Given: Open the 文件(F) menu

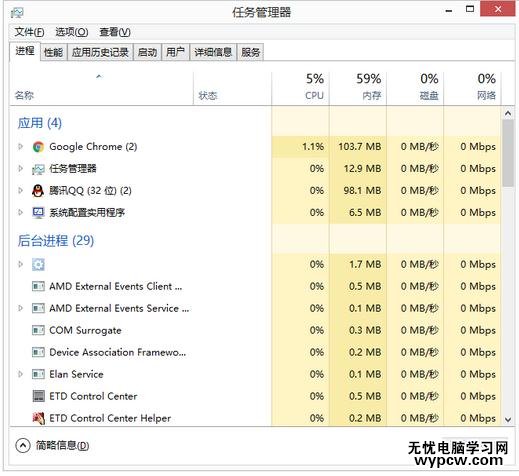Looking at the screenshot, I should pos(29,32).
